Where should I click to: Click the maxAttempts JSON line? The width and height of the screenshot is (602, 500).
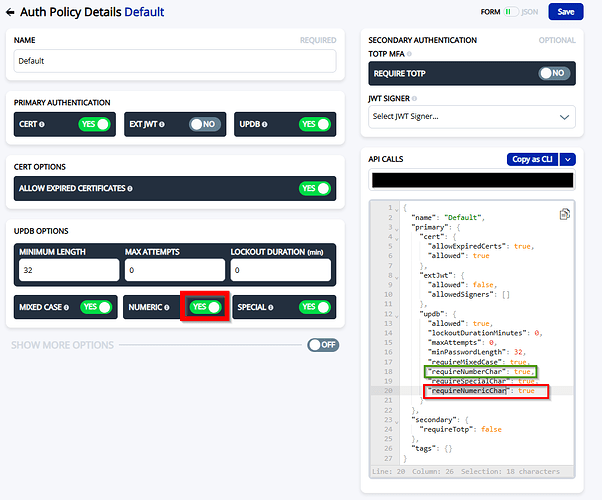pos(462,343)
